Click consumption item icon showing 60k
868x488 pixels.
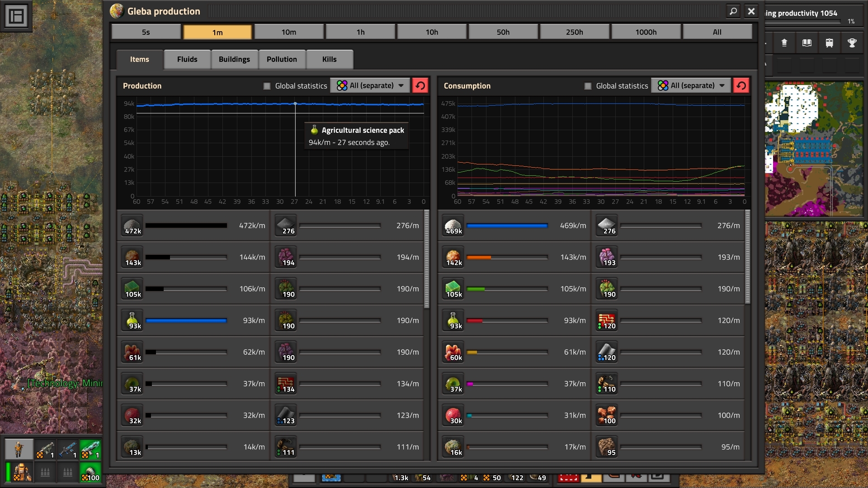click(x=453, y=352)
